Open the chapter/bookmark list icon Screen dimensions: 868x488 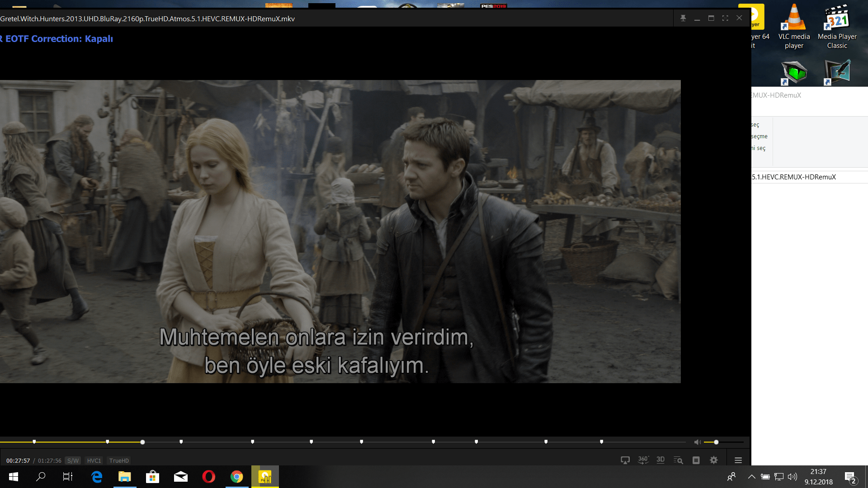click(696, 460)
